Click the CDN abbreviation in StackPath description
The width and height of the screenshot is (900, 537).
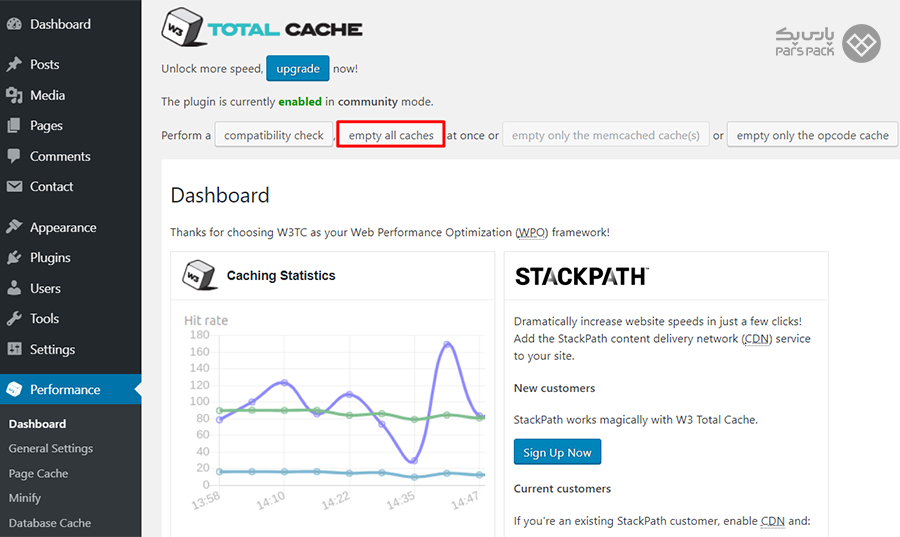pos(757,338)
